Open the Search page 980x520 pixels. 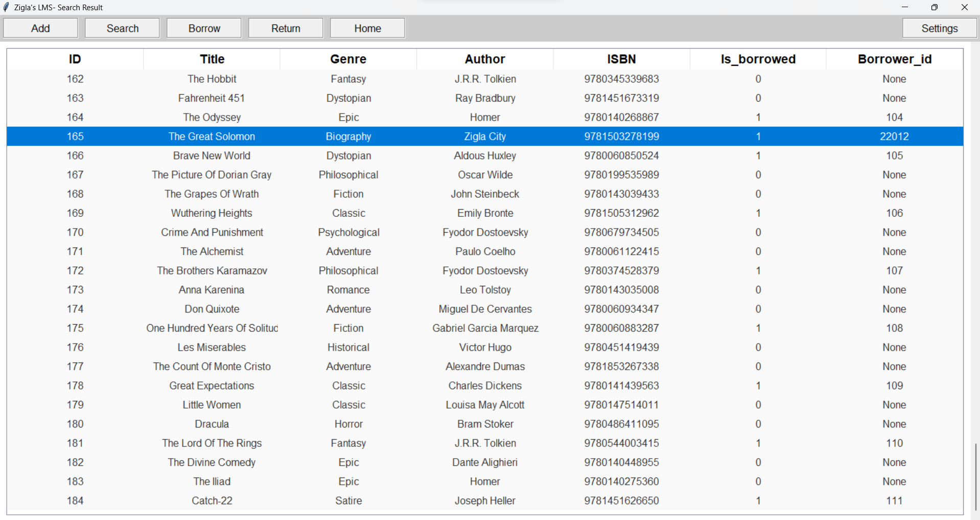[x=122, y=28]
